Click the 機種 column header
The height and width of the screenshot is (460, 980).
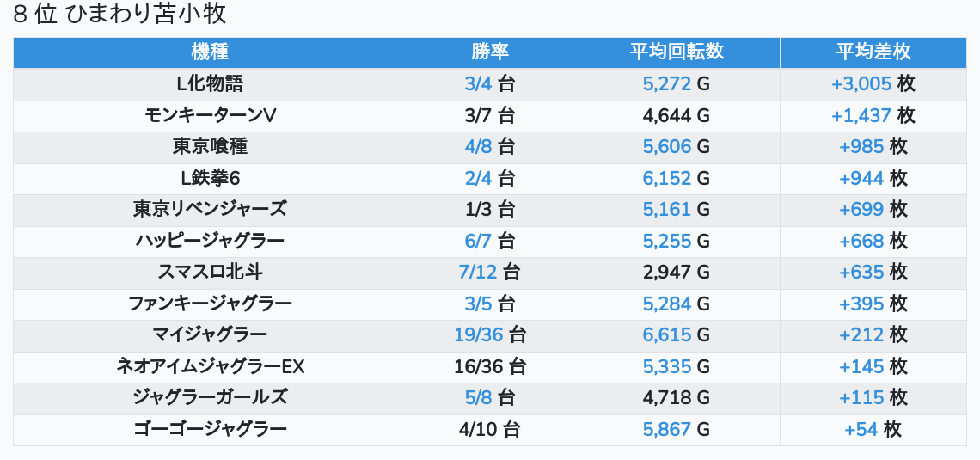210,52
